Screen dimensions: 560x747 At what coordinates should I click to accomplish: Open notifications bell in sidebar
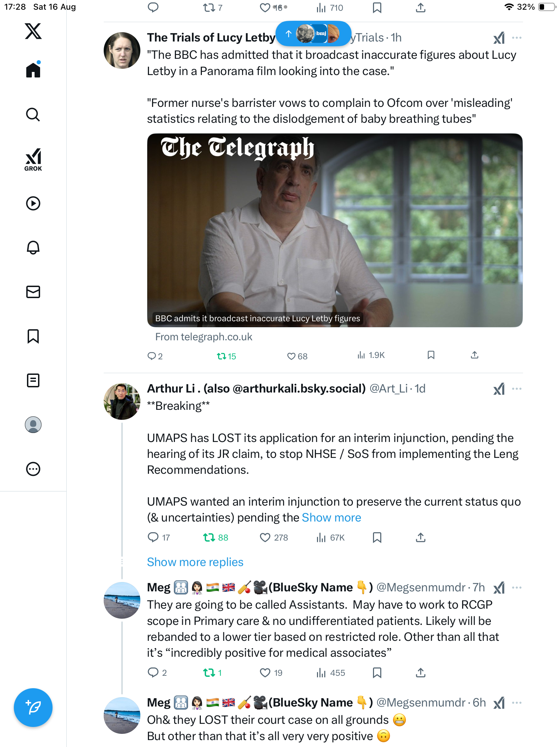(33, 248)
